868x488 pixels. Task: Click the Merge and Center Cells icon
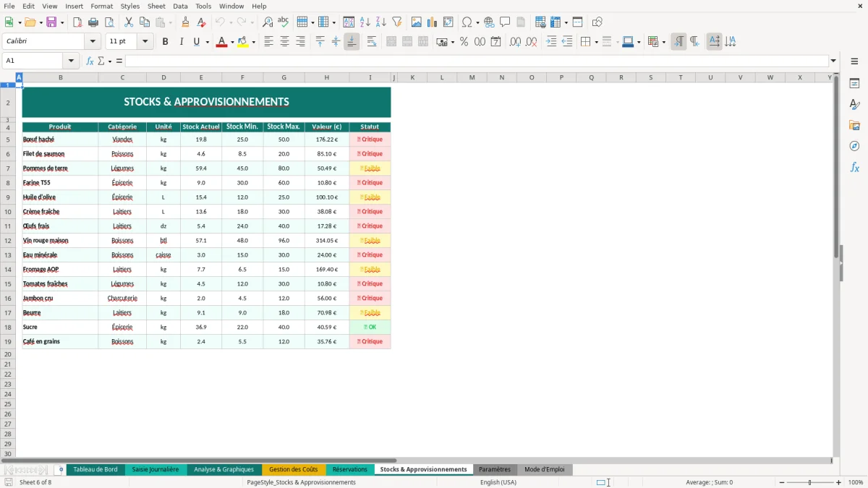pyautogui.click(x=391, y=42)
